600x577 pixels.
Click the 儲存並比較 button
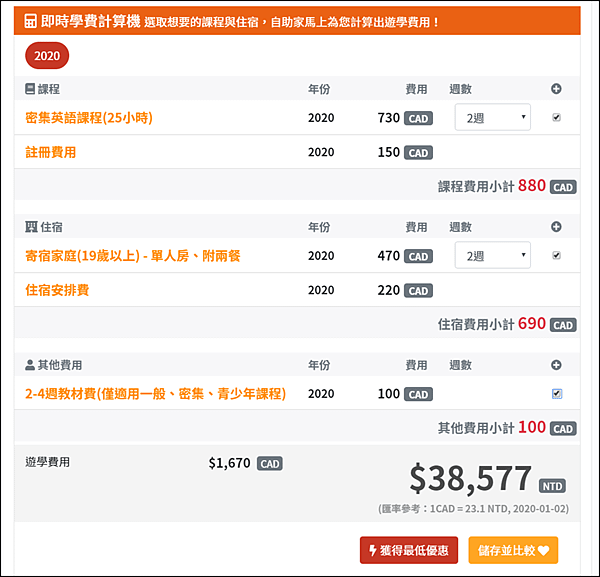(x=513, y=550)
